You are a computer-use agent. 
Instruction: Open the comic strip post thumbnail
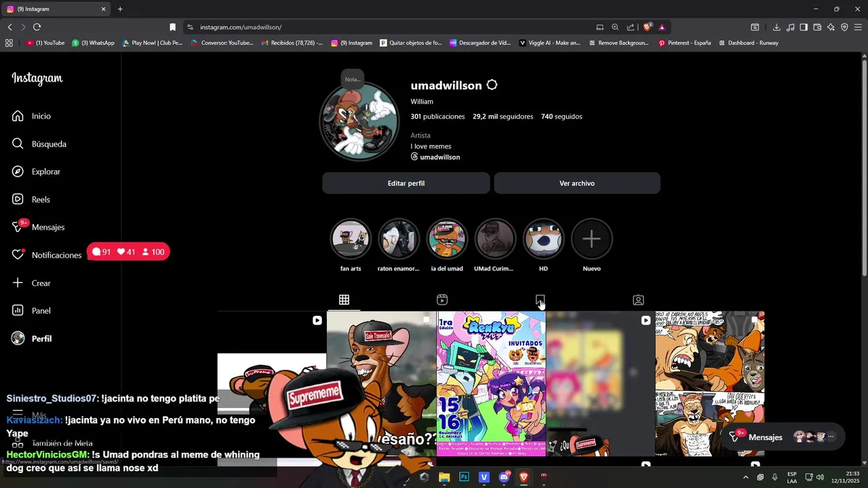pos(710,384)
